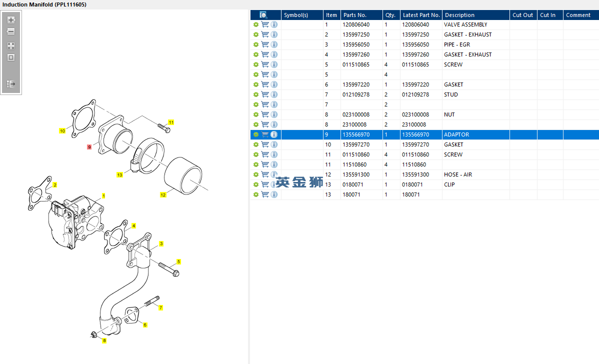Click 'CLIP' description cell
The height and width of the screenshot is (364, 599).
pyautogui.click(x=449, y=184)
